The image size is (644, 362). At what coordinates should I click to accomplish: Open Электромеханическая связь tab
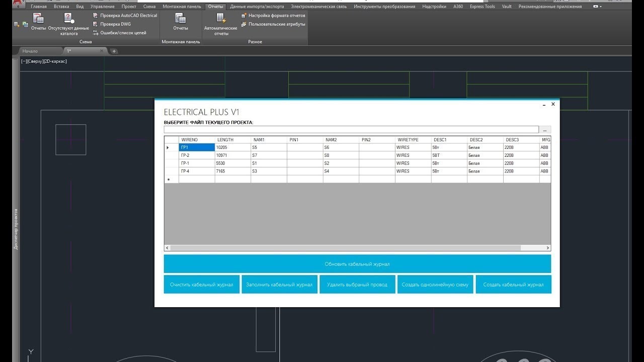(x=318, y=7)
